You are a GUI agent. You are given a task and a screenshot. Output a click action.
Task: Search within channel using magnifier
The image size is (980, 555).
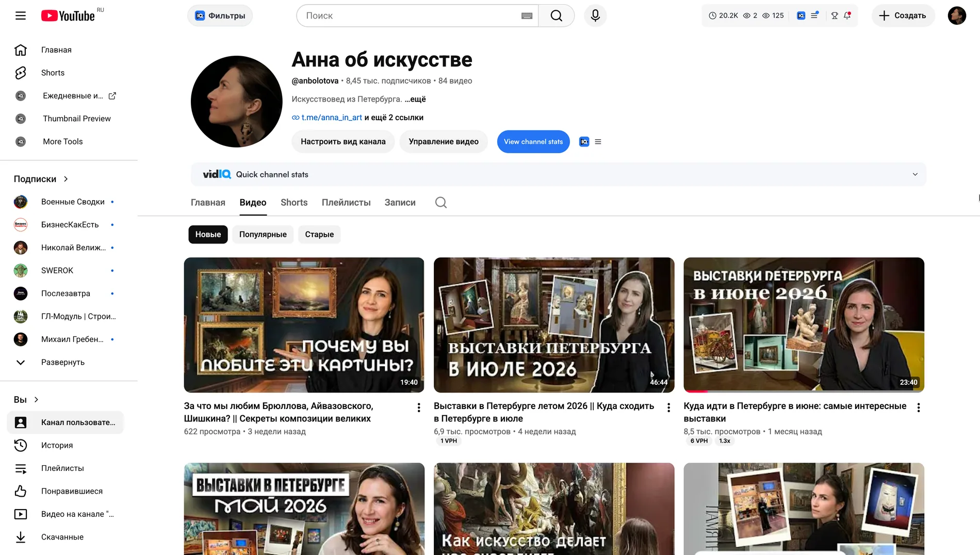441,203
